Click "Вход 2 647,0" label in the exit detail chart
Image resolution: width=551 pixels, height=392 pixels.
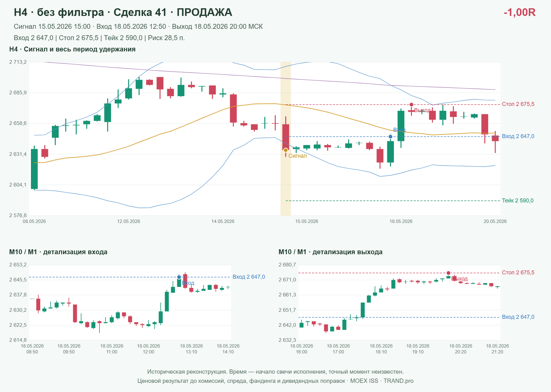[x=518, y=317]
